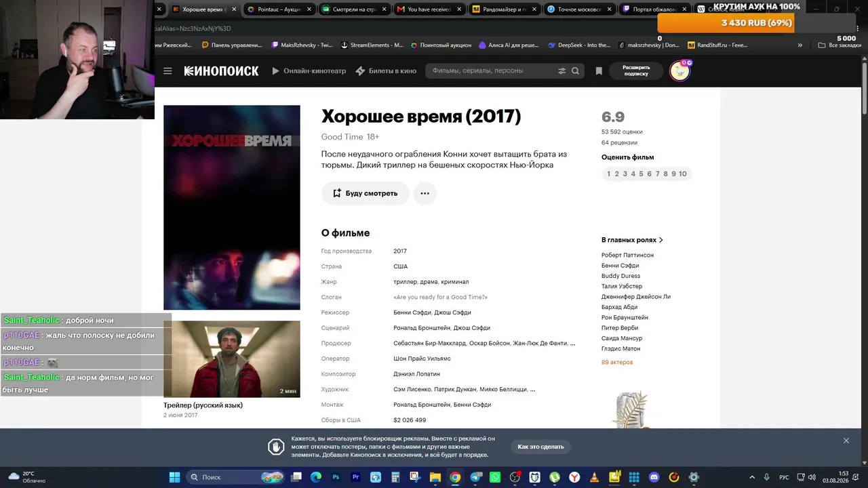The width and height of the screenshot is (868, 488).
Task: Open the search filter settings icon
Action: [x=561, y=71]
